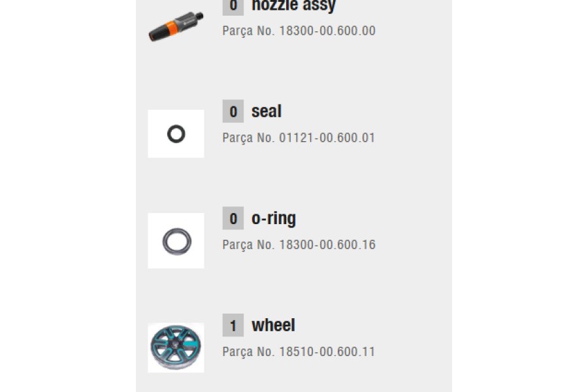Screen dimensions: 588x392
Task: Click the Parça No. label under nozzle assy
Action: pos(249,31)
